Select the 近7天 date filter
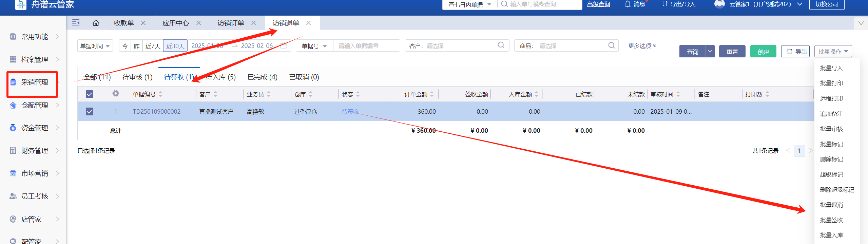The image size is (868, 244). click(153, 46)
